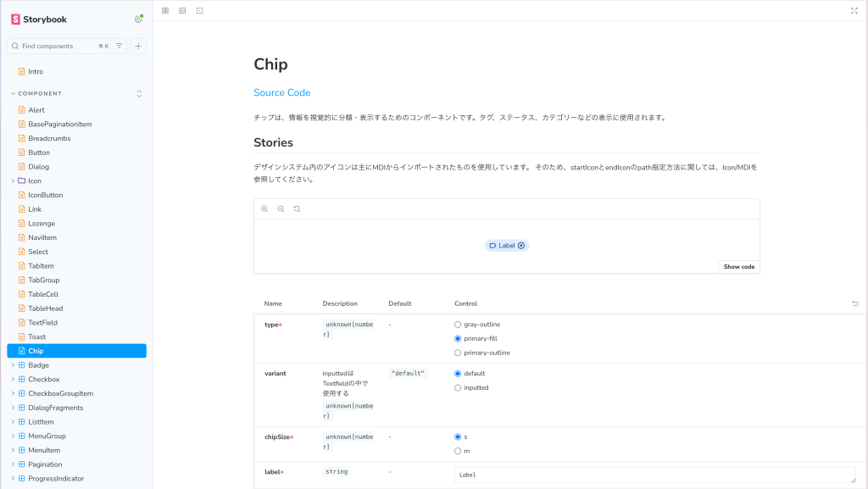Zoom out of the story canvas
Screen dimensions: 868x489
280,208
